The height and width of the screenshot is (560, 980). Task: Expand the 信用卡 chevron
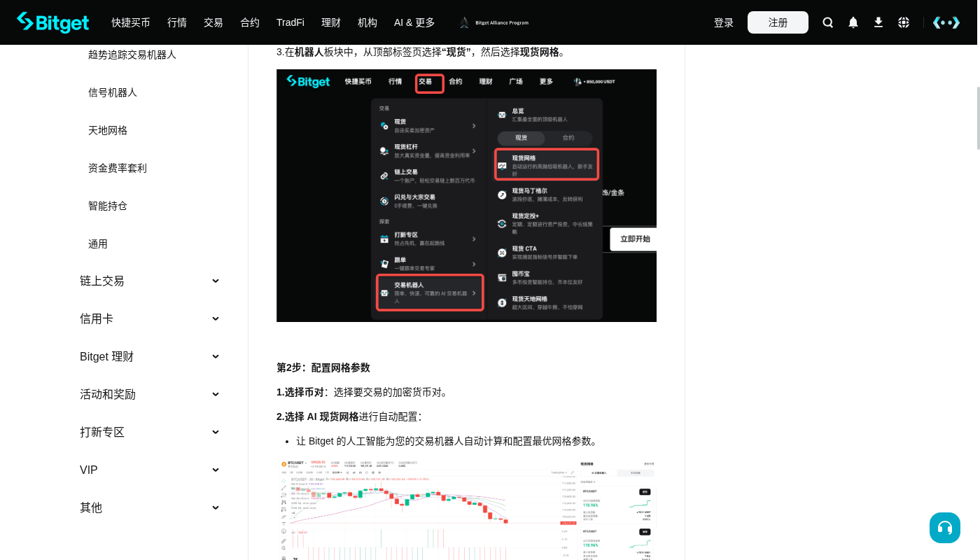coord(216,318)
